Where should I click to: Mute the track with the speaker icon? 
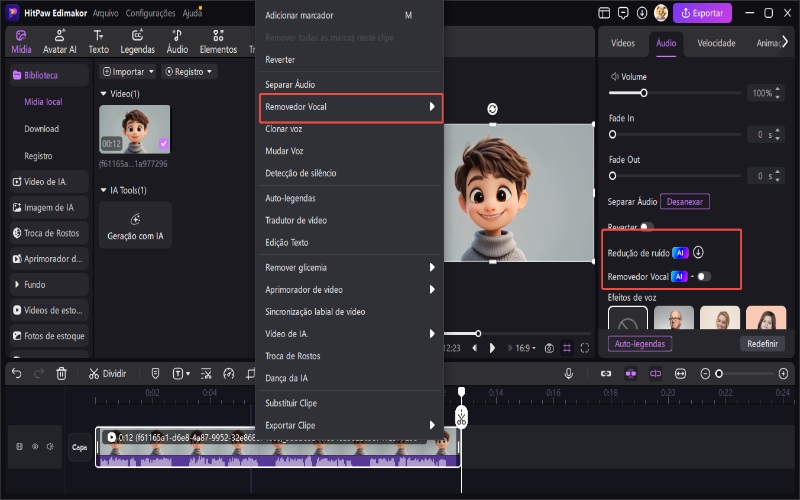pyautogui.click(x=50, y=446)
